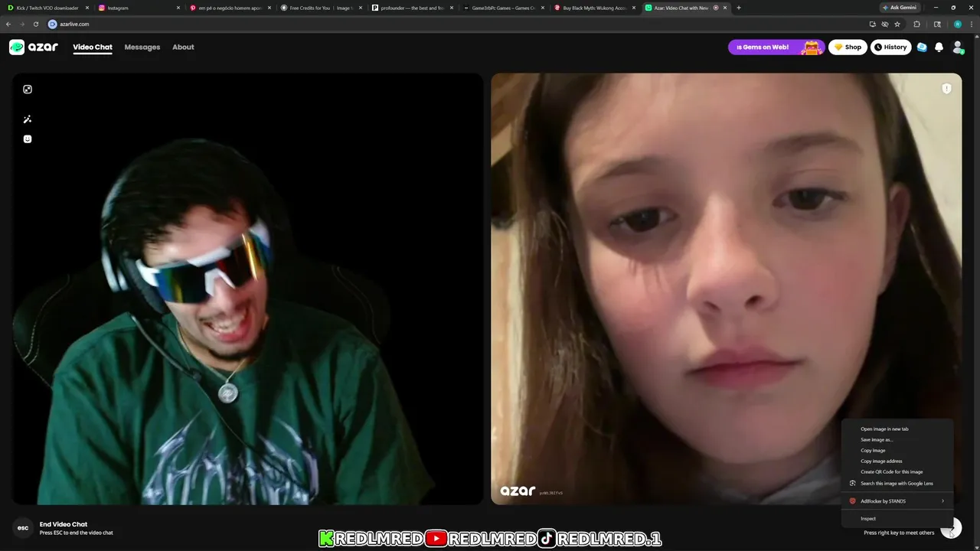Choose Open image in new tab

897,429
